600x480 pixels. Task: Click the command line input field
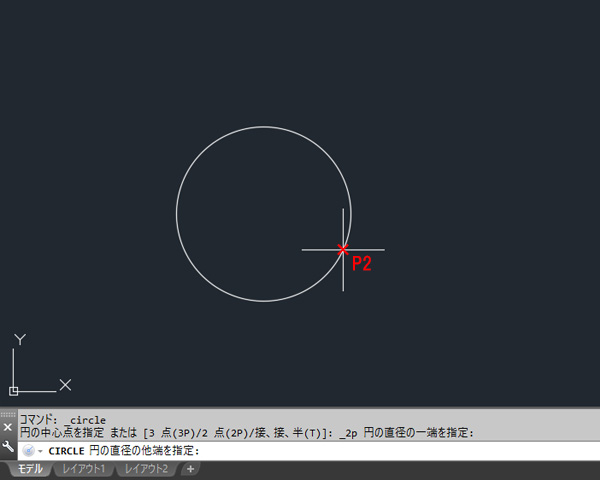tap(308, 451)
